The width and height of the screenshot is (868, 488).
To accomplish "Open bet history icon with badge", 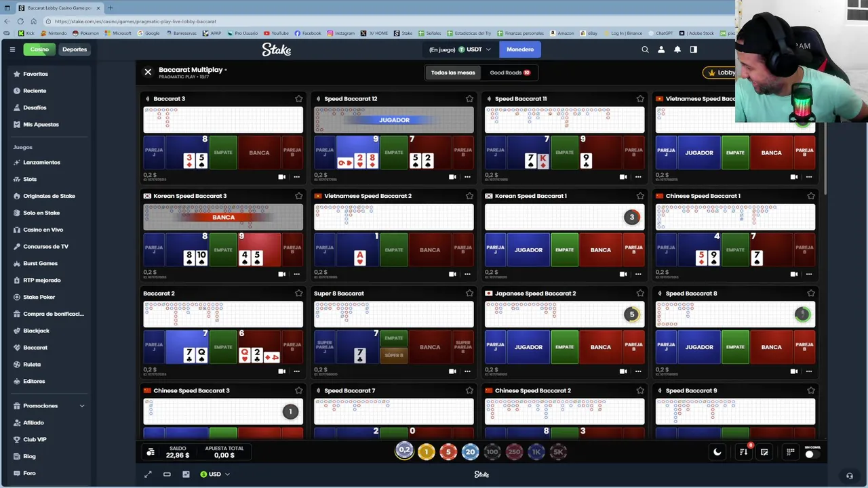I will pyautogui.click(x=744, y=451).
